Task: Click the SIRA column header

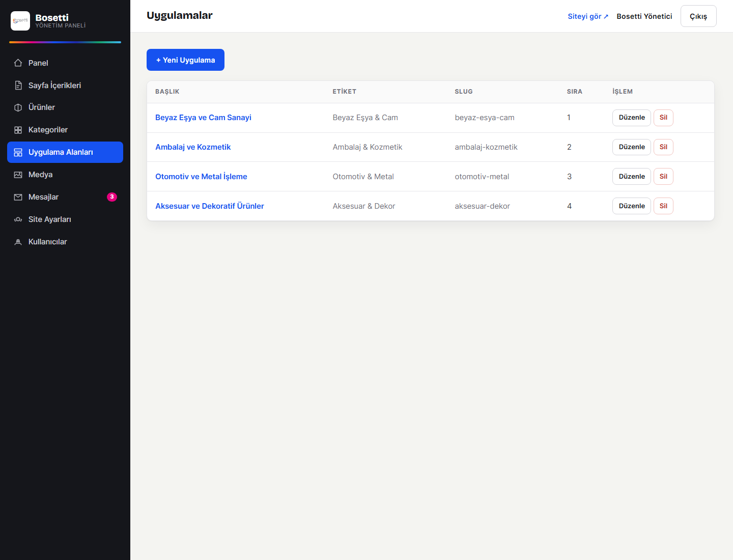Action: [x=575, y=92]
